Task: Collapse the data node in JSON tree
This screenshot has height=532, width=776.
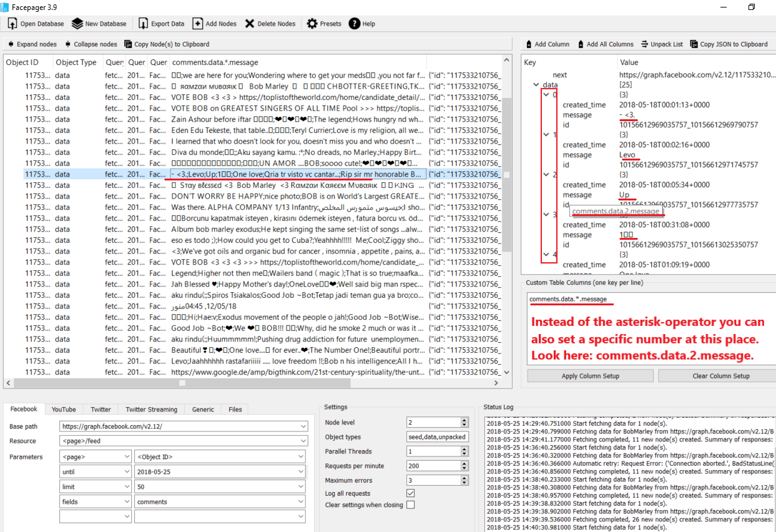Action: point(536,85)
